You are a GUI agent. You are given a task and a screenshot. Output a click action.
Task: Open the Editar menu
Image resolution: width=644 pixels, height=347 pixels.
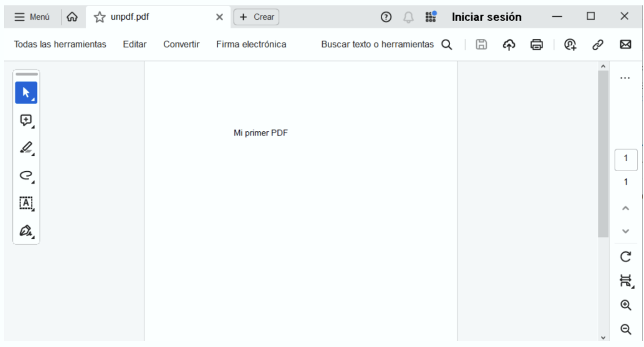point(134,44)
